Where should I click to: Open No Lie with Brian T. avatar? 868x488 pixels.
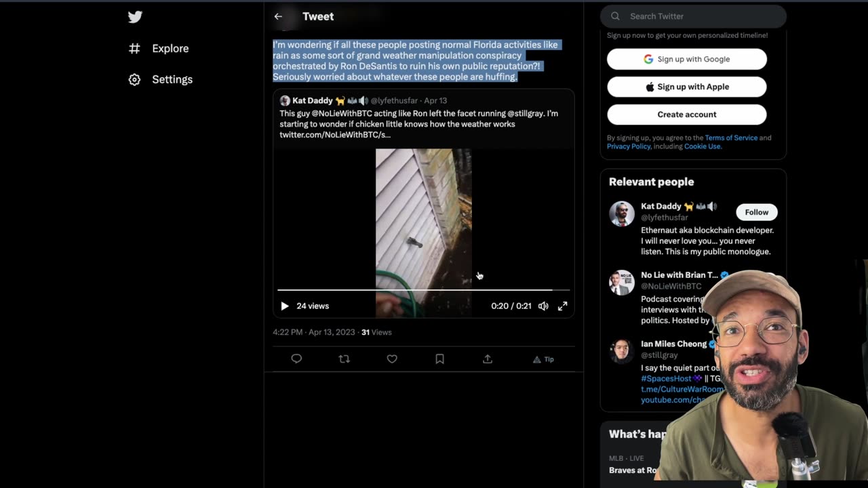[x=622, y=283]
